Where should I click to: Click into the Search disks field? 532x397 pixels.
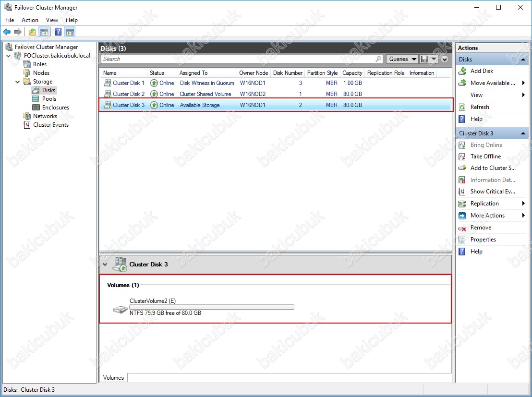coord(238,59)
